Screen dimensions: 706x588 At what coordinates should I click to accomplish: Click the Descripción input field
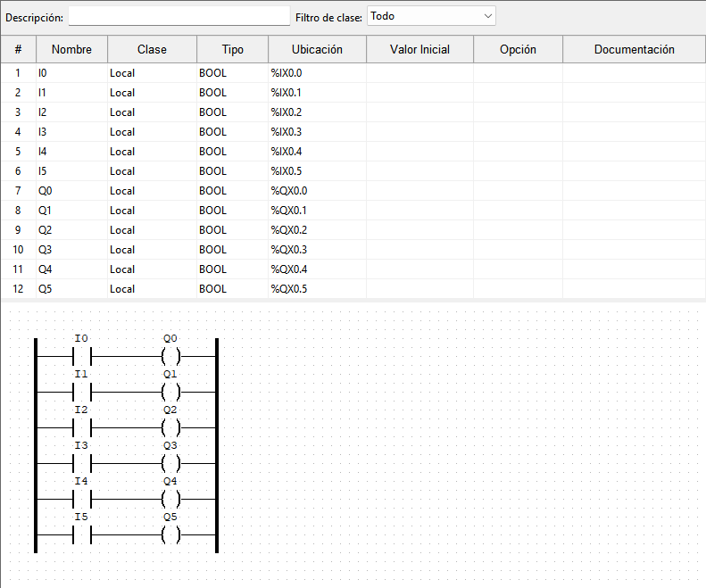coord(179,16)
